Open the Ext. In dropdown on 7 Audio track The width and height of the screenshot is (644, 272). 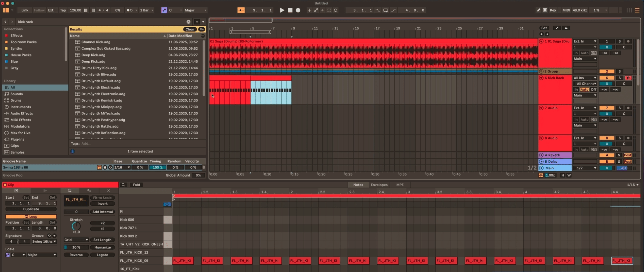coord(585,108)
